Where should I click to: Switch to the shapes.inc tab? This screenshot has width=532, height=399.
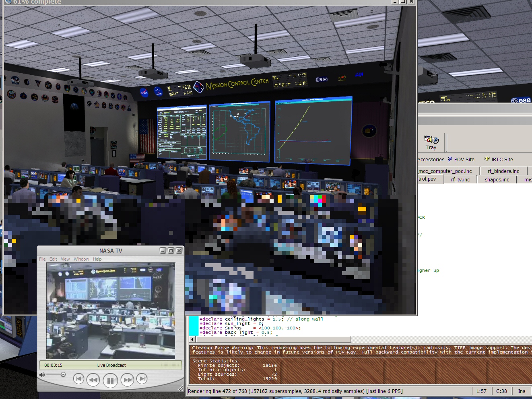tap(497, 179)
